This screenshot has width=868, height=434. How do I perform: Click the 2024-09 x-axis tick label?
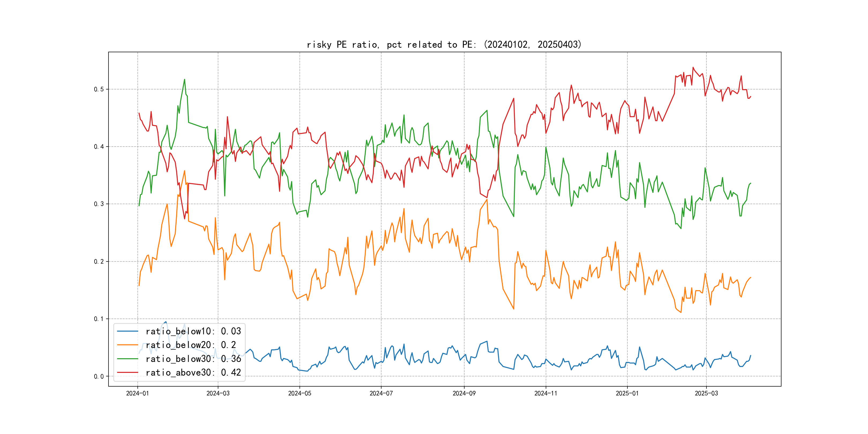[x=464, y=393]
